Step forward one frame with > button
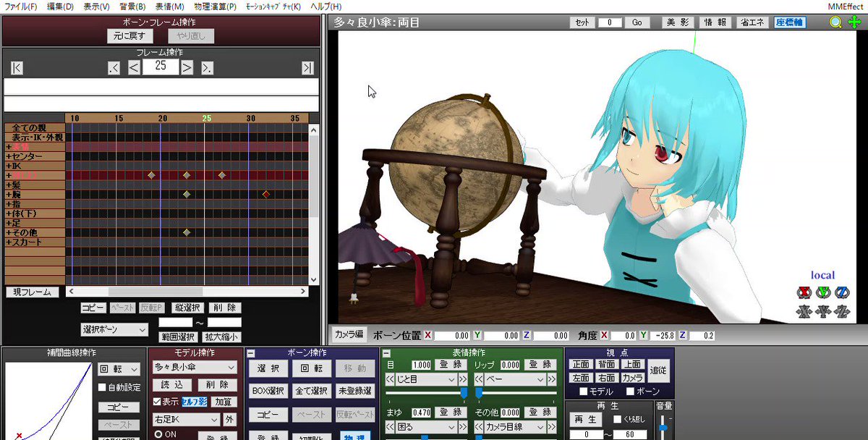Screen dimensions: 868x440 [187, 68]
